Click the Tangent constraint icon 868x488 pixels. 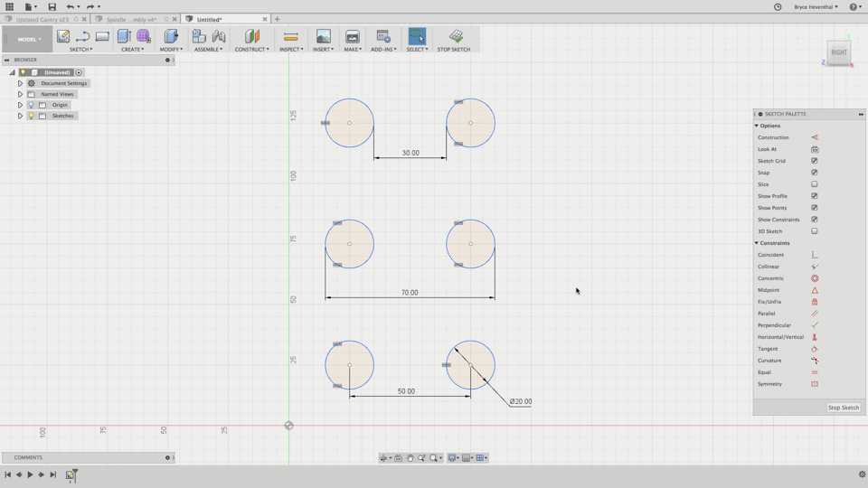click(815, 349)
